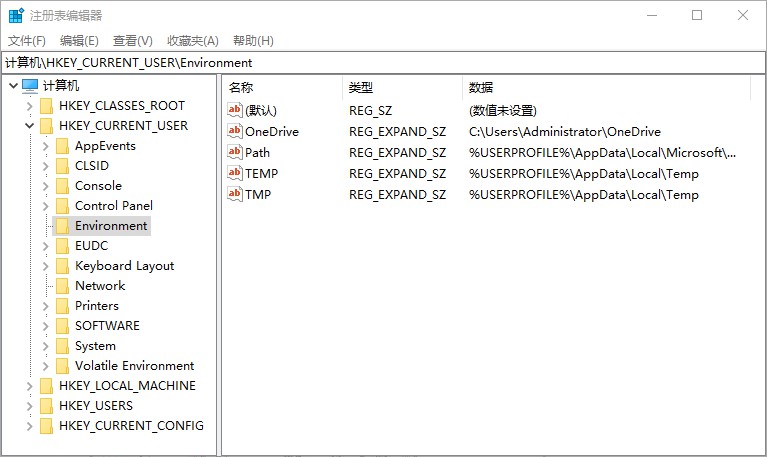Click the HKEY_CURRENT_USER folder icon
Viewport: 767px width, 457px height.
(x=46, y=126)
